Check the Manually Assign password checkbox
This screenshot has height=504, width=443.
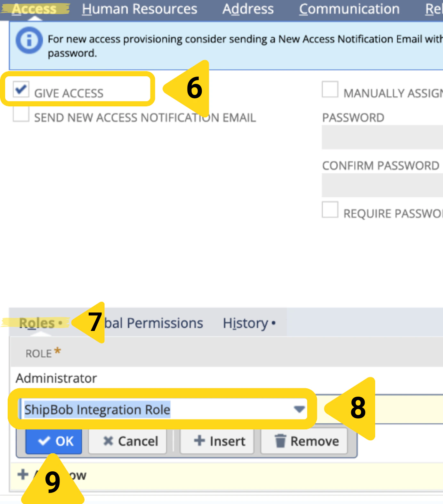click(330, 90)
